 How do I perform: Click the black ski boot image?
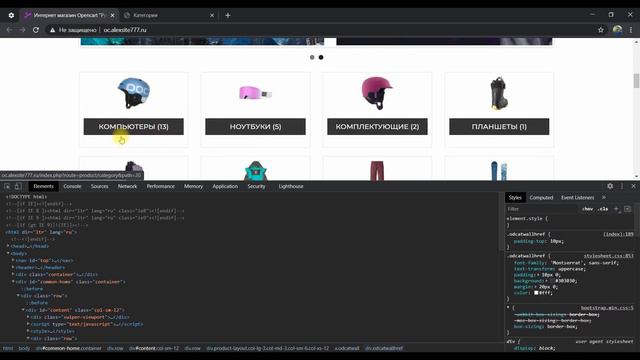[x=499, y=93]
